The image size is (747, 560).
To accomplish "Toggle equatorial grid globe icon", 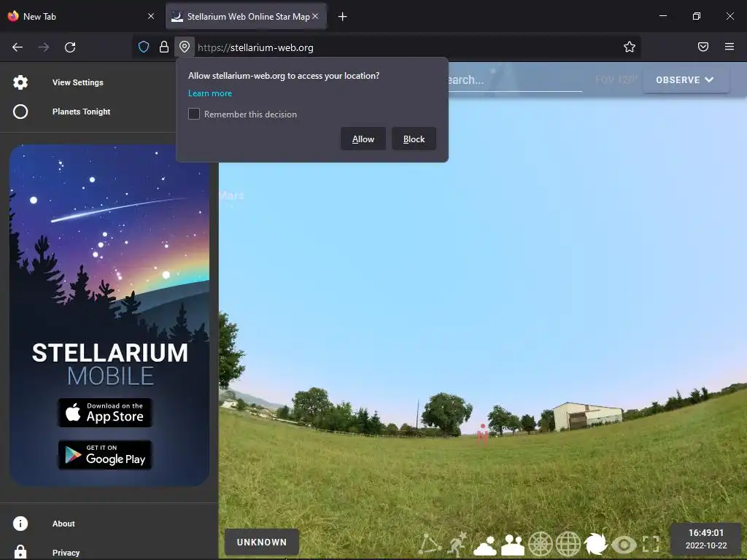I will click(568, 544).
